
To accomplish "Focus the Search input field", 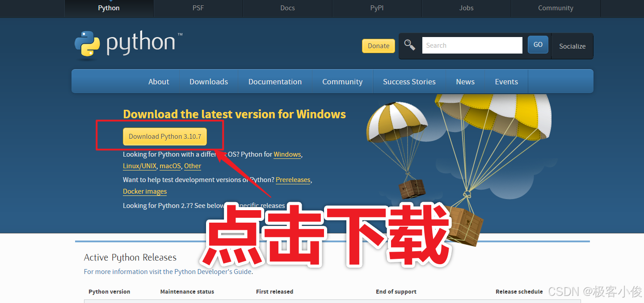I will (472, 45).
